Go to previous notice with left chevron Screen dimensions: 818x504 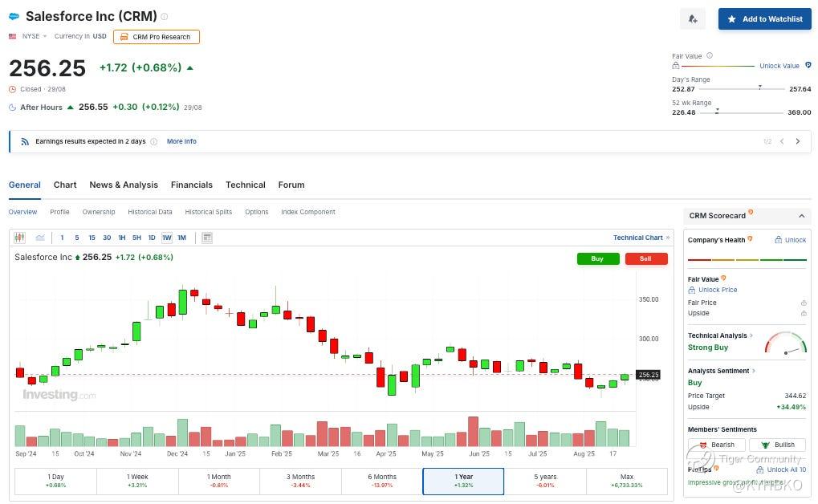(x=782, y=141)
